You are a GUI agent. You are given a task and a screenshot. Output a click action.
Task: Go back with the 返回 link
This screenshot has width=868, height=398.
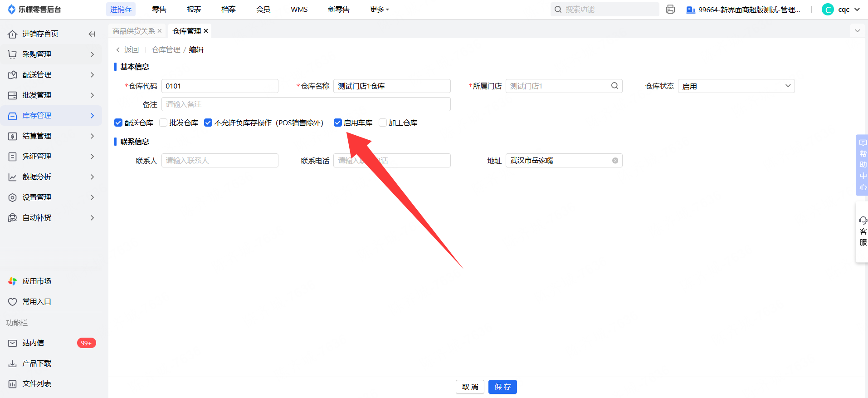(127, 50)
